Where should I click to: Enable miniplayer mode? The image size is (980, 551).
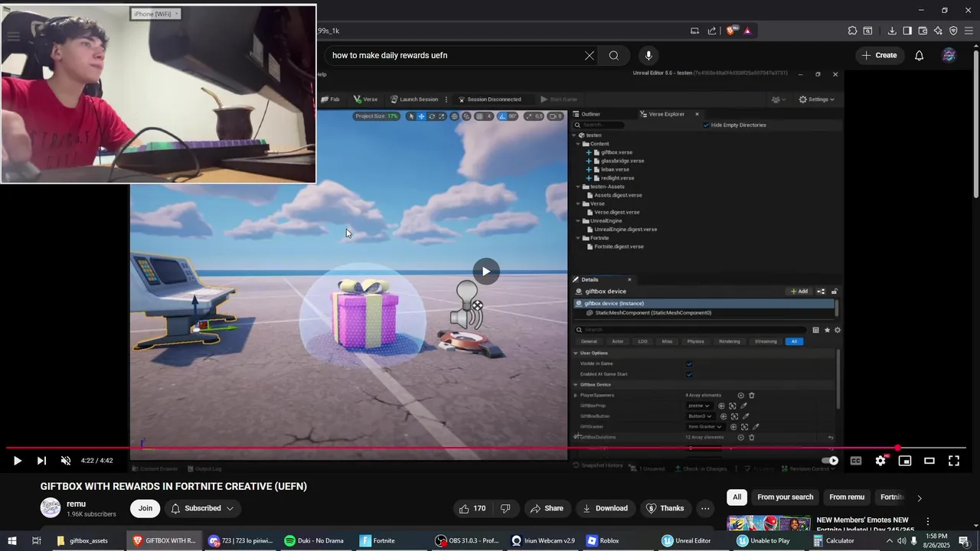905,461
